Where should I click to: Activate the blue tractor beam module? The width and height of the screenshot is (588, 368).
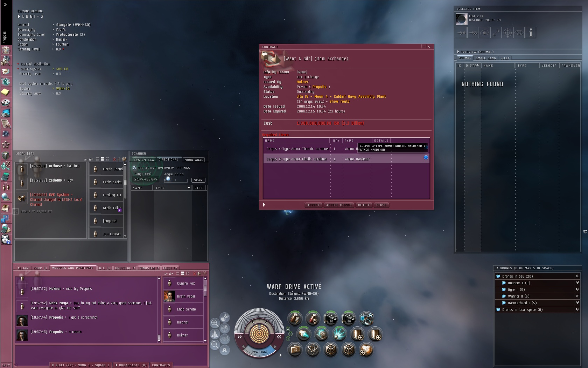(x=366, y=318)
